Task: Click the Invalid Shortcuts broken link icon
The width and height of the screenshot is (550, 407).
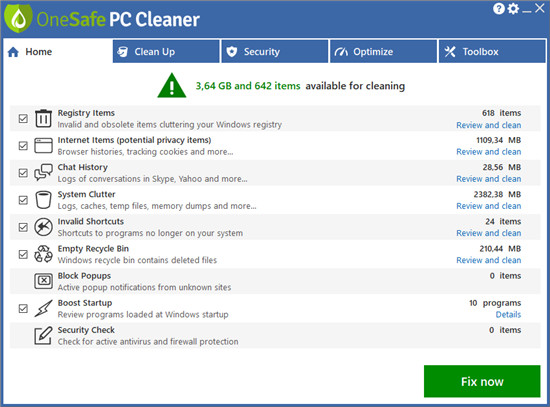Action: point(43,227)
